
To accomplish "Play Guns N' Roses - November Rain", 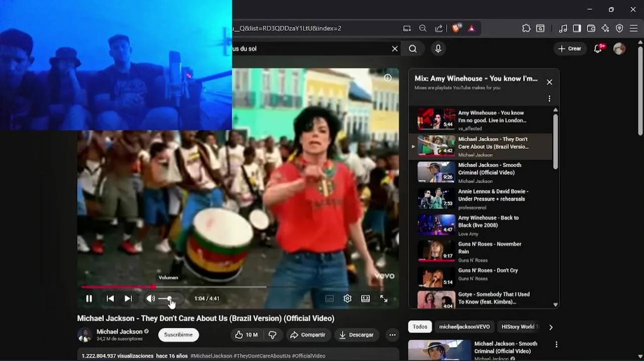I will [x=480, y=252].
